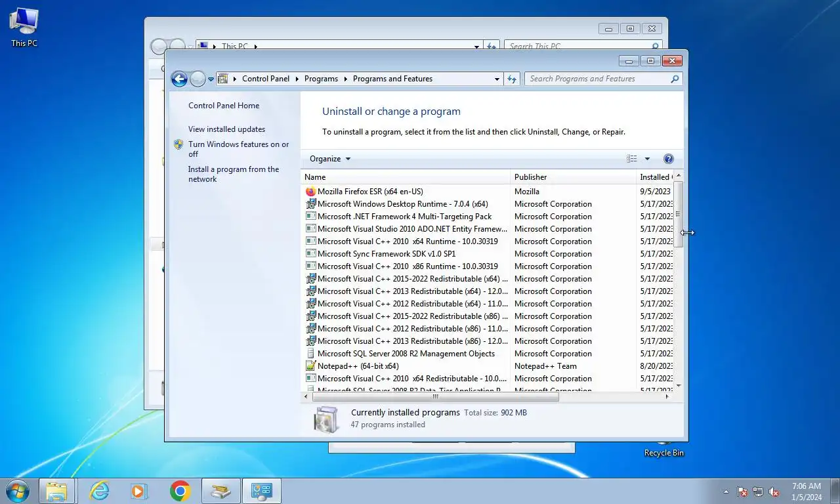Open Recycle Bin desktop icon
840x504 pixels.
[664, 448]
